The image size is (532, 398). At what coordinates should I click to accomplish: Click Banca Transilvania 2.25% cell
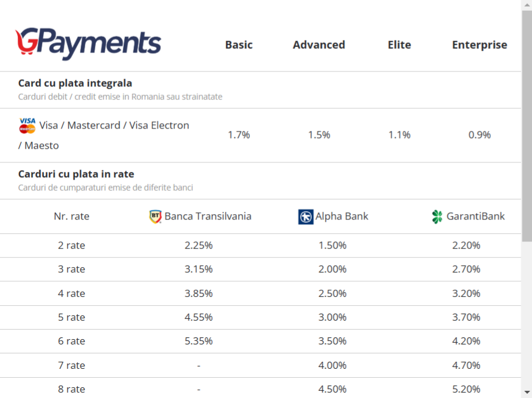coord(199,245)
